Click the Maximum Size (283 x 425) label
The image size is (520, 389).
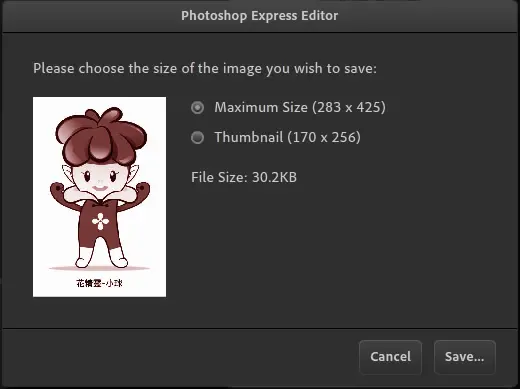click(x=300, y=108)
